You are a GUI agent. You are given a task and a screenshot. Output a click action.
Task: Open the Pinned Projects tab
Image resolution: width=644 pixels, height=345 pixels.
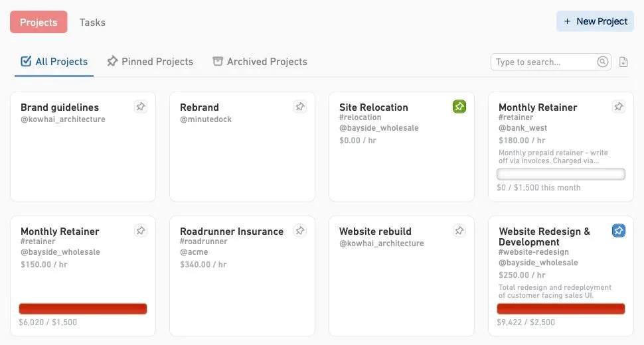pyautogui.click(x=150, y=62)
